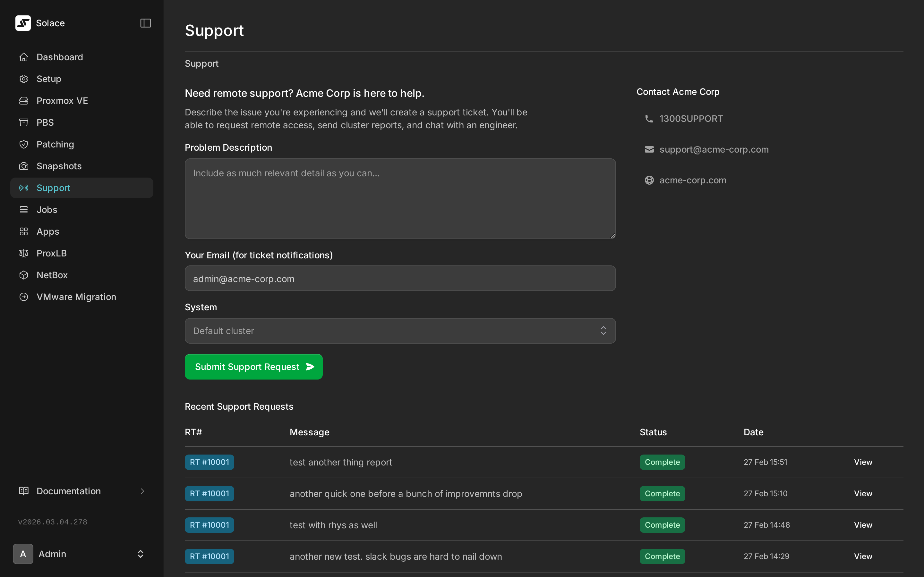Select the Proxmox VE sidebar icon
This screenshot has width=924, height=577.
[24, 100]
